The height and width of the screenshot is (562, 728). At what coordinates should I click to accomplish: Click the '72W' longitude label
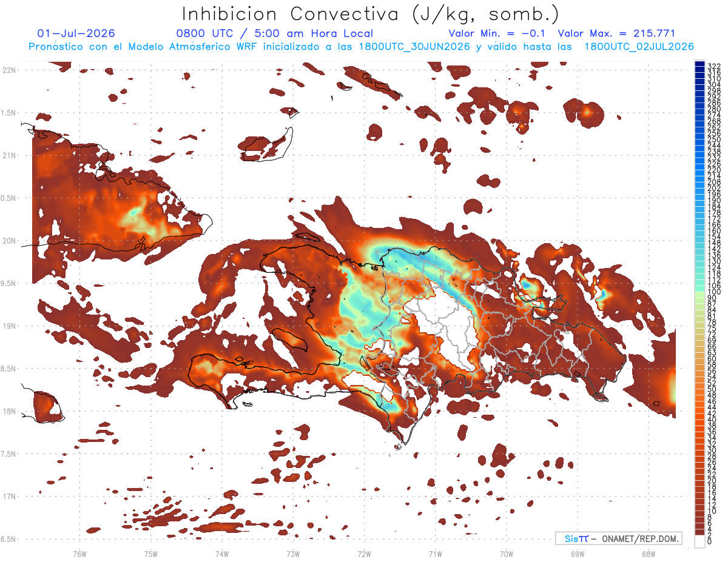point(364,554)
